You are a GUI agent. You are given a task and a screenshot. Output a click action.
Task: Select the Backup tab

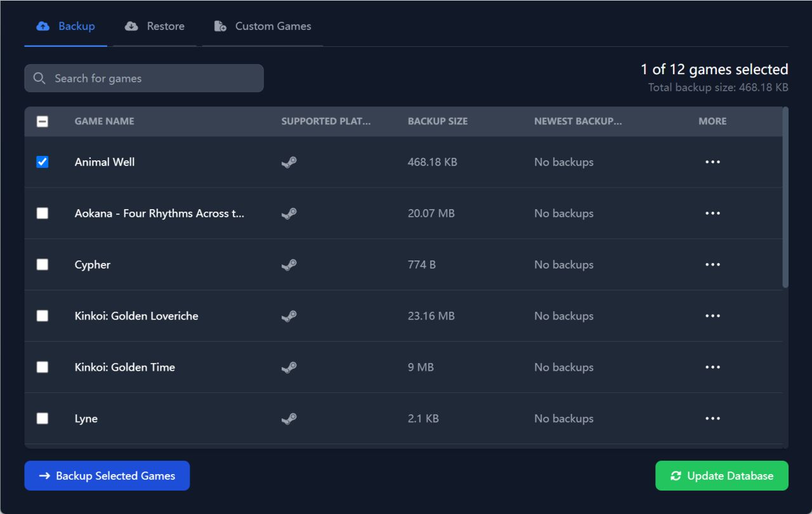(x=66, y=27)
